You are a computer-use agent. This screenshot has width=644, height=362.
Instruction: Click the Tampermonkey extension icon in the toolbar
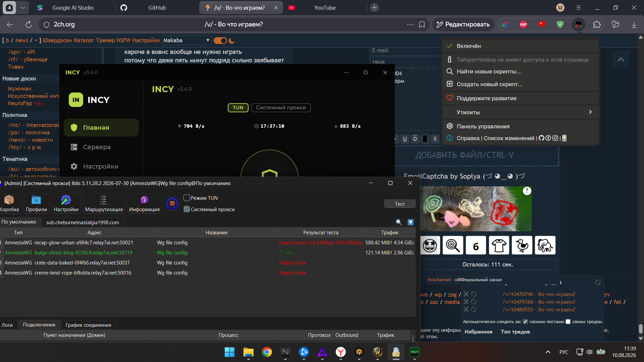pyautogui.click(x=579, y=24)
